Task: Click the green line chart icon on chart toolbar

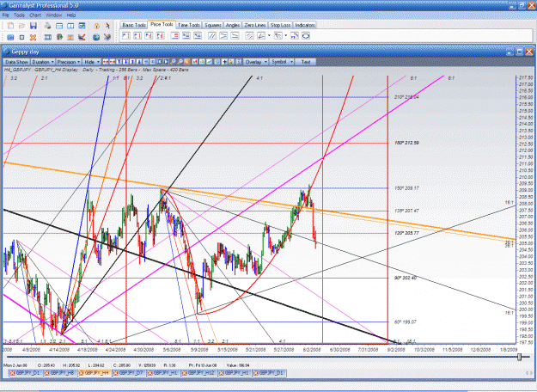Action: (x=209, y=62)
